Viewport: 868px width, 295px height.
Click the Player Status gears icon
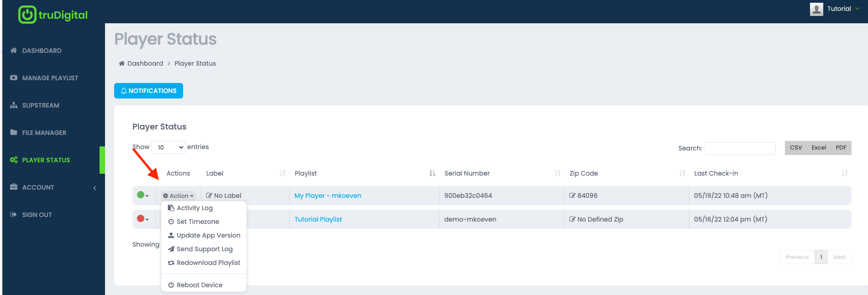[x=14, y=160]
